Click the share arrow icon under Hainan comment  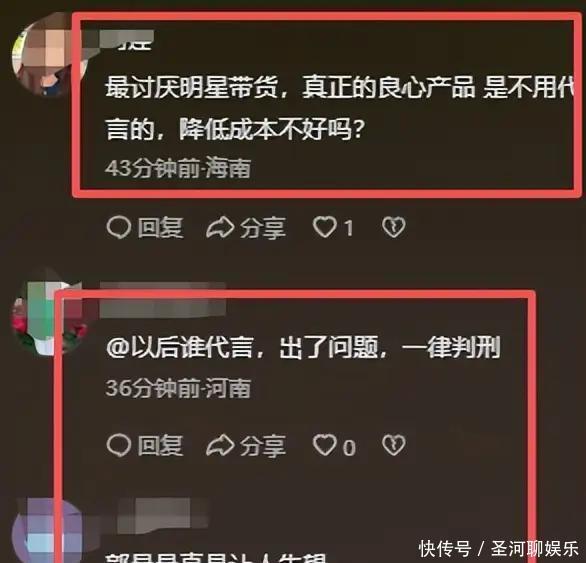pyautogui.click(x=220, y=227)
